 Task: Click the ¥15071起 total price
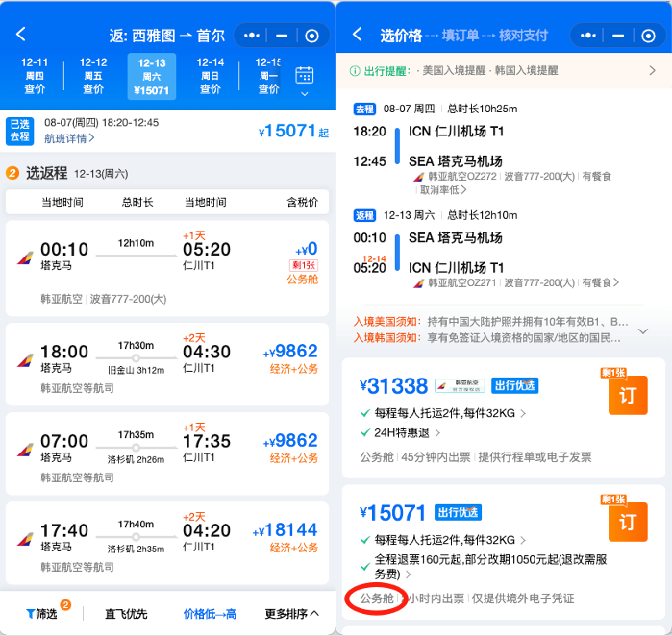293,131
